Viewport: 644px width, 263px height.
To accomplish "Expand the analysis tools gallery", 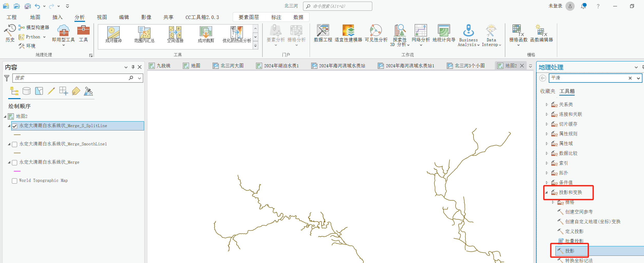I will (255, 45).
